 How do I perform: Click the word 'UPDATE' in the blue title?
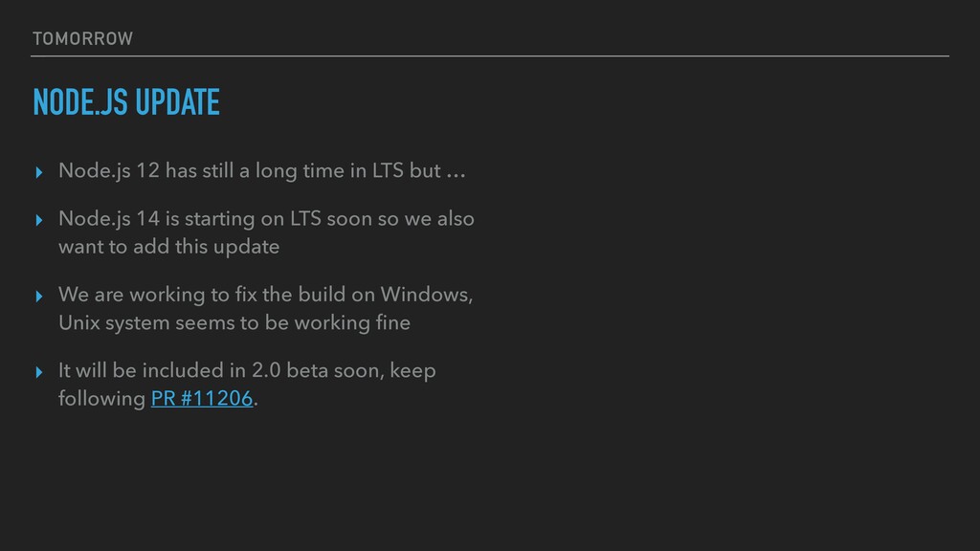(177, 101)
